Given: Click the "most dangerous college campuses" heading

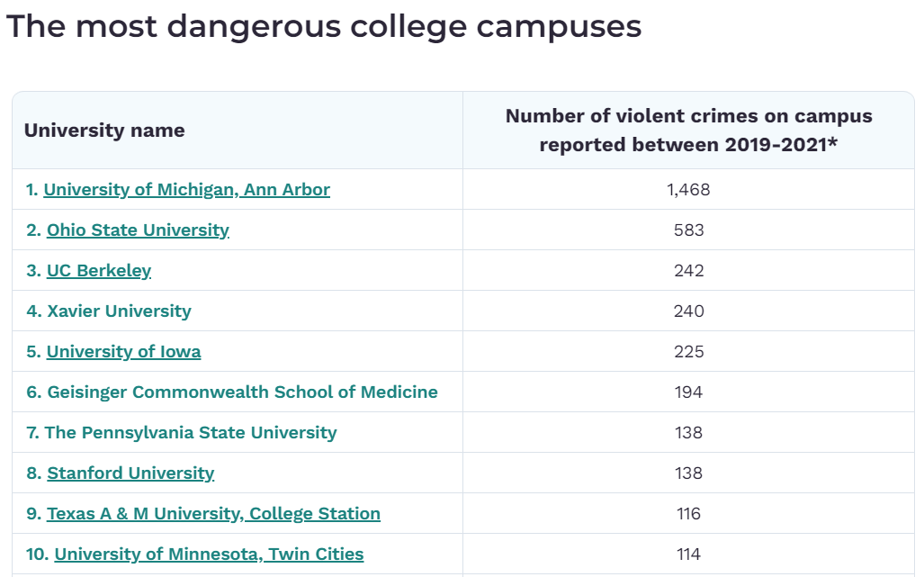Looking at the screenshot, I should pyautogui.click(x=324, y=26).
